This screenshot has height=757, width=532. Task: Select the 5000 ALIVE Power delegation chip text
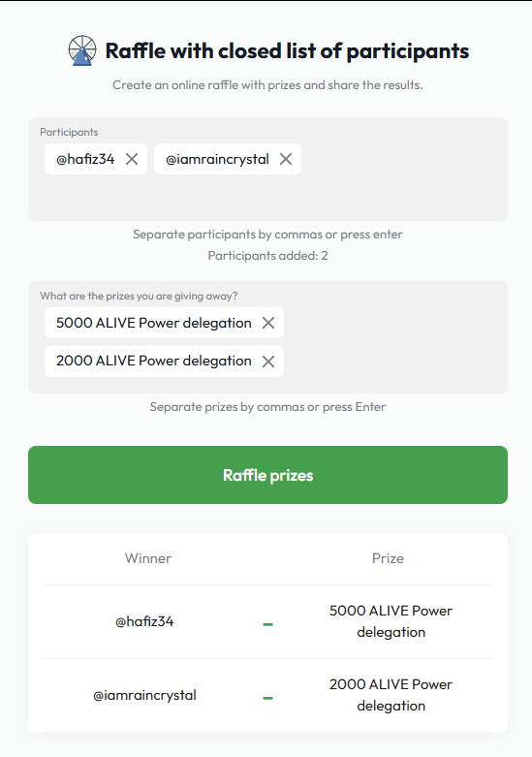153,323
